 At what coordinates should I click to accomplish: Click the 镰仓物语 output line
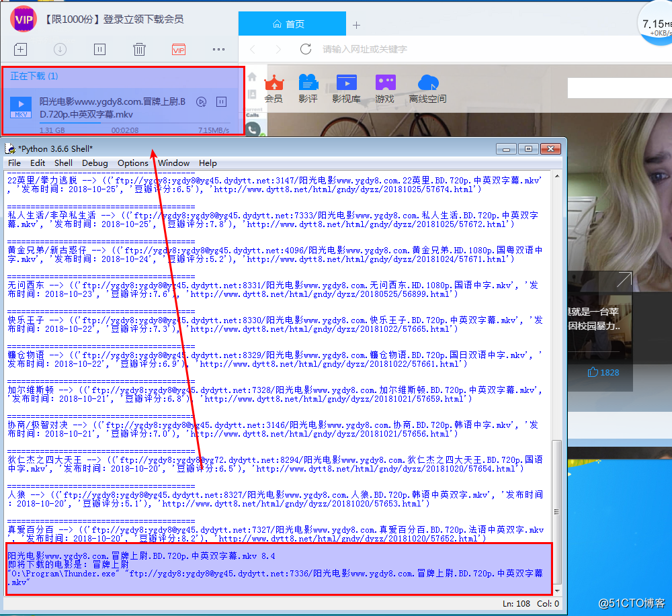click(275, 359)
